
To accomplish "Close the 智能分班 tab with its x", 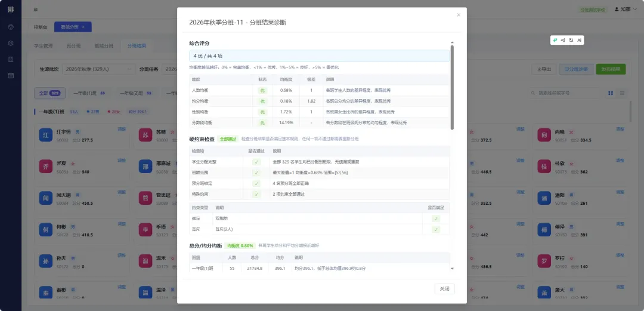I will pos(83,27).
